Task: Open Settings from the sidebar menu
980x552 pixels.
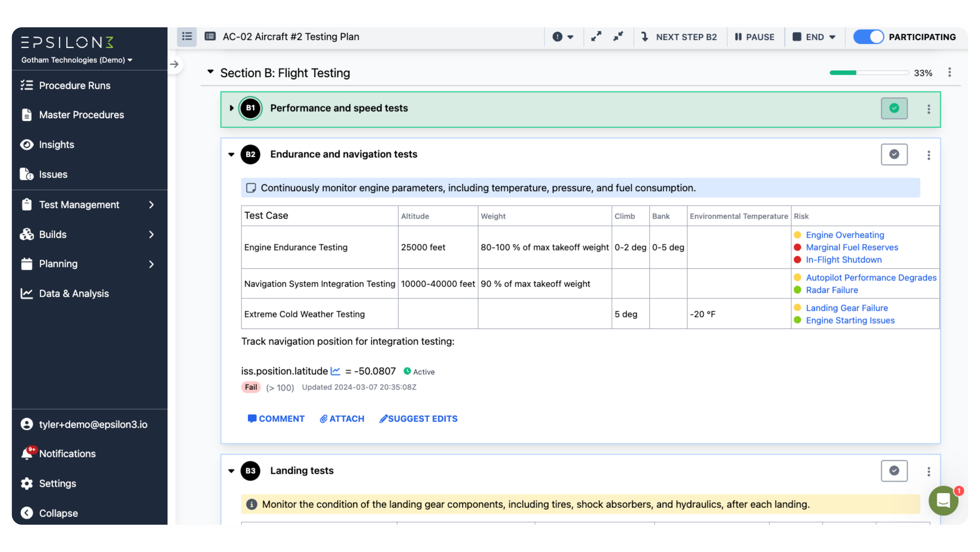Action: [58, 483]
